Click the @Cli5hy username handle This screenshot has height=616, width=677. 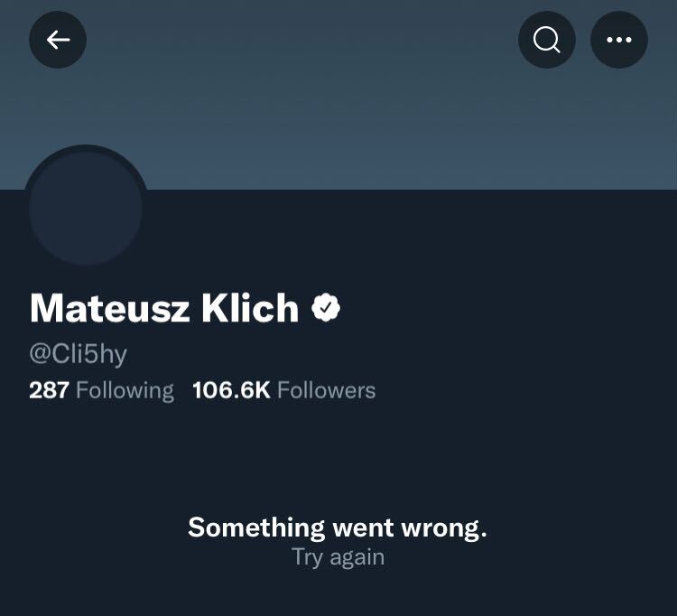click(x=79, y=355)
